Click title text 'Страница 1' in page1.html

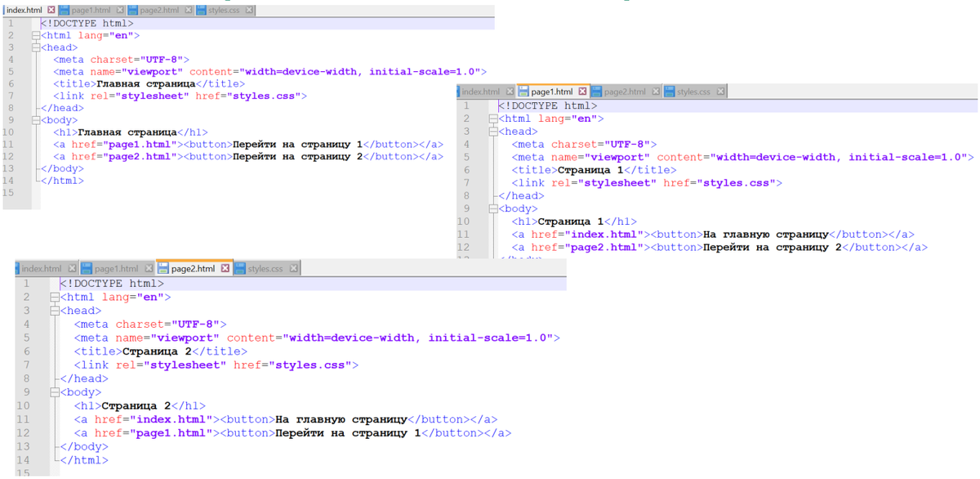pos(591,170)
